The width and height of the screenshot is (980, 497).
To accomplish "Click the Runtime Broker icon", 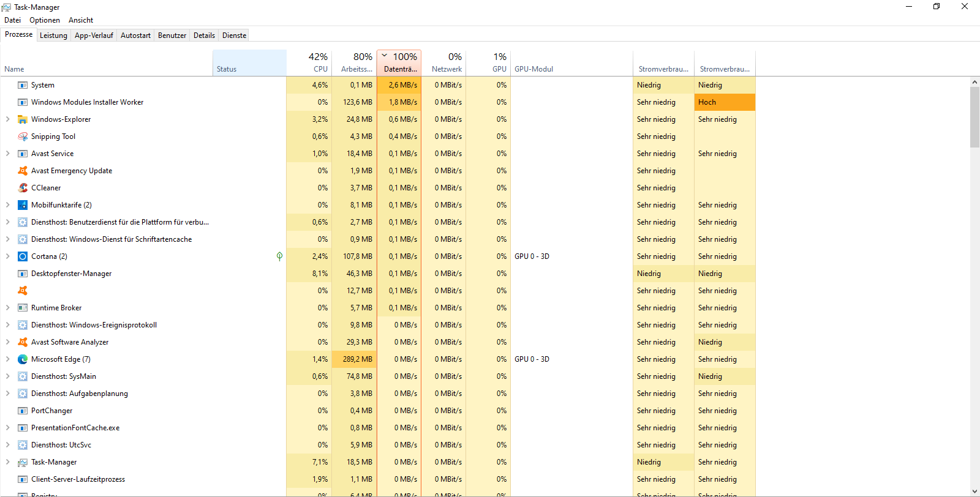I will [x=23, y=308].
